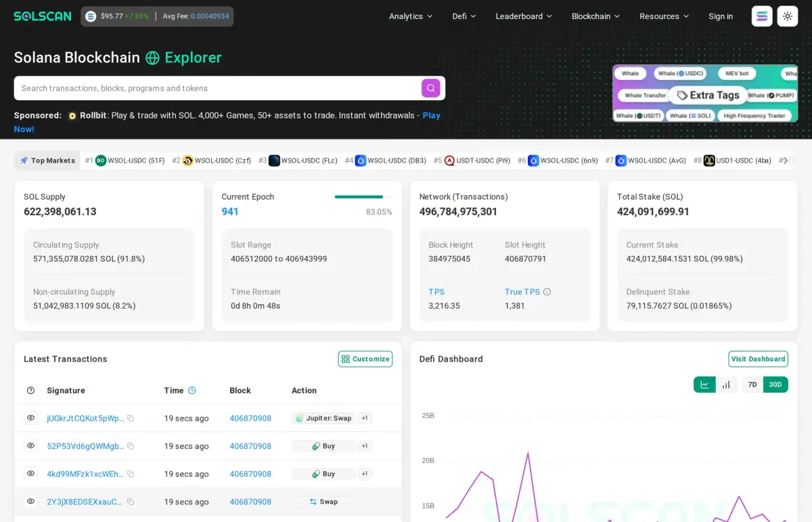Expand the Defi menu
Viewport: 812px width, 522px height.
tap(464, 16)
